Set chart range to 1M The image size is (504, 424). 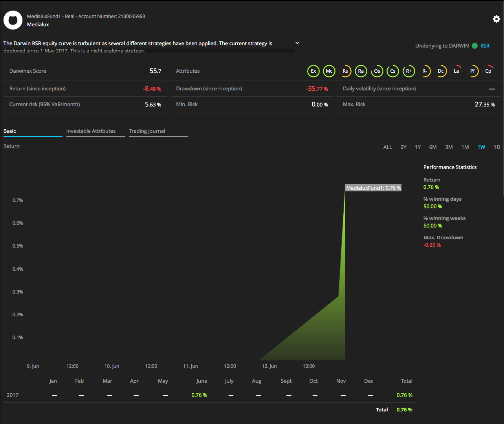(465, 147)
